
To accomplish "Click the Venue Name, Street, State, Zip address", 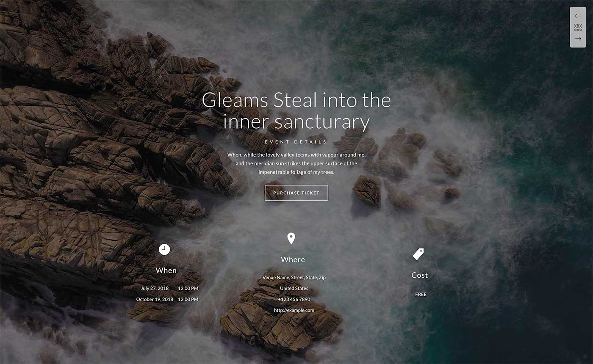I will point(294,278).
